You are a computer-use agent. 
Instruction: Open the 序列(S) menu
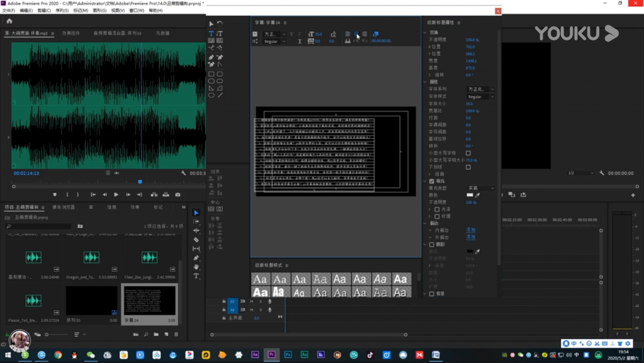[x=62, y=11]
